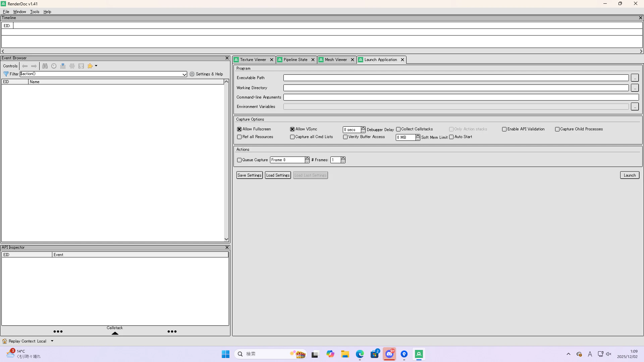This screenshot has width=644, height=362.
Task: Click the bar chart columns icon
Action: (63, 66)
